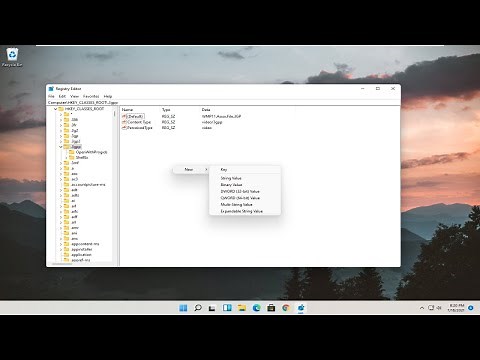Launch File Explorer from the taskbar
Viewport: 480px width, 360px height.
coord(242,308)
